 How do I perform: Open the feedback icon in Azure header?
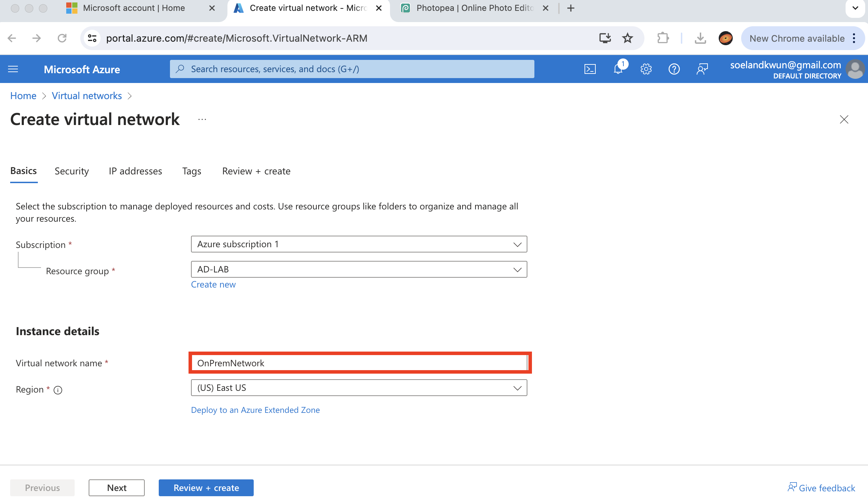pyautogui.click(x=702, y=69)
